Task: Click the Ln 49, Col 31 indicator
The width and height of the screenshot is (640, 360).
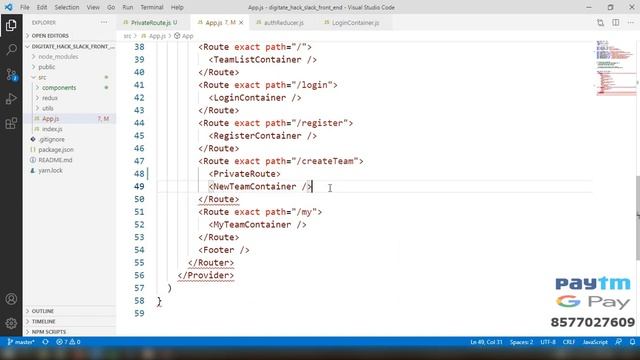Action: (486, 342)
